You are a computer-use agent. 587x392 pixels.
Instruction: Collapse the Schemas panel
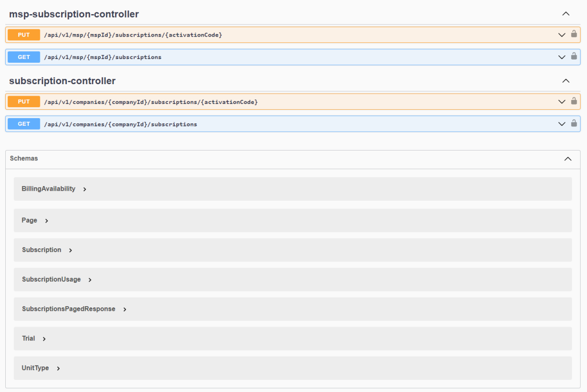[568, 158]
